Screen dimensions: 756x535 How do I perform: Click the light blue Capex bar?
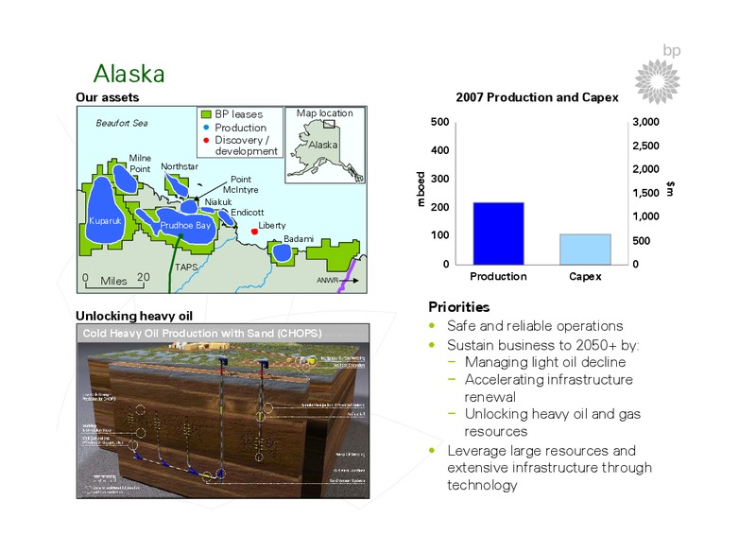[585, 250]
